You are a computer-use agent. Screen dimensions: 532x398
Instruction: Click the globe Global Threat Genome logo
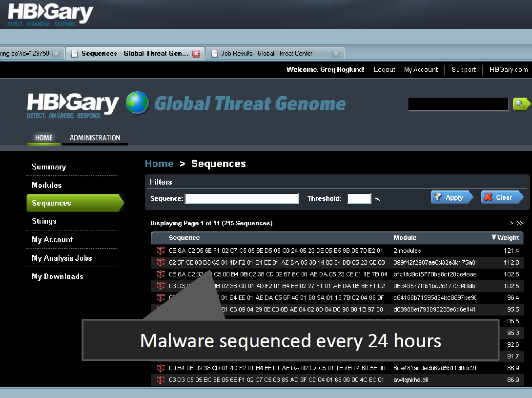138,103
